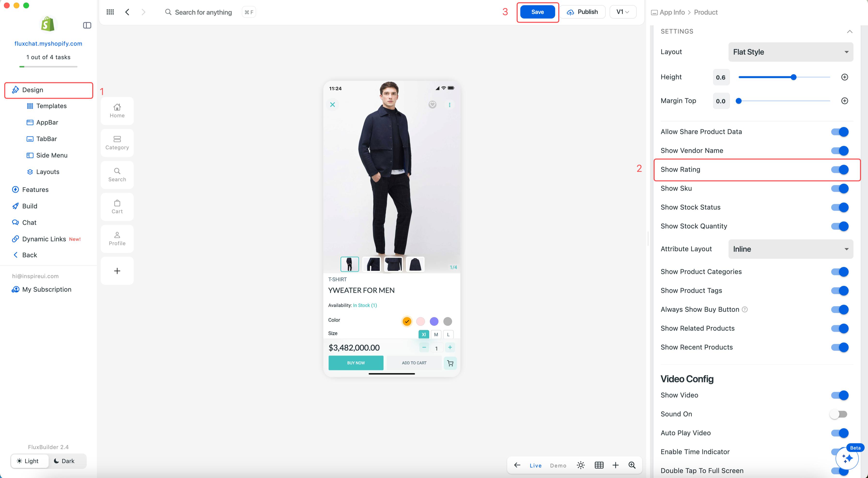Click the zoom magnifier icon in bottom toolbar
Image resolution: width=868 pixels, height=478 pixels.
pos(632,465)
